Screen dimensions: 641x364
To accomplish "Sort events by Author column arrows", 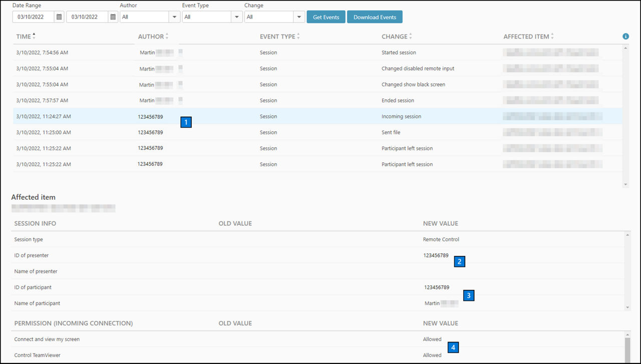I will tap(167, 37).
